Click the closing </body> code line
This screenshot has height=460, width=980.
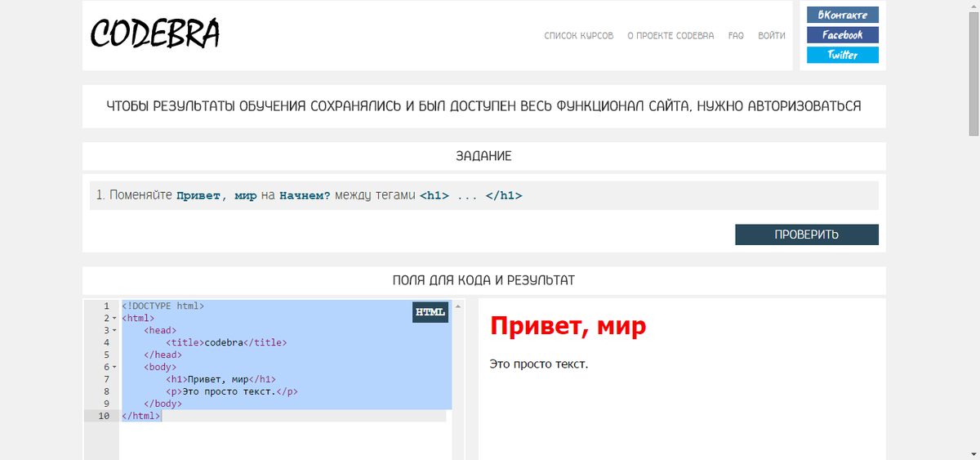163,404
